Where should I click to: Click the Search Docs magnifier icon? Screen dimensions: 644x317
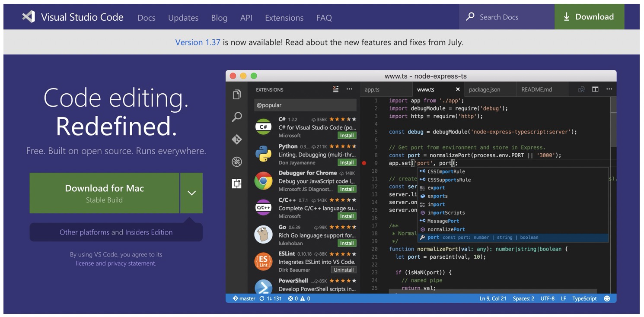click(x=470, y=17)
